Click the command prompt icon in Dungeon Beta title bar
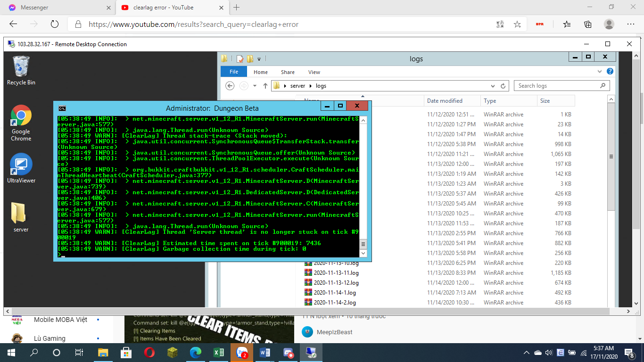 [x=62, y=108]
